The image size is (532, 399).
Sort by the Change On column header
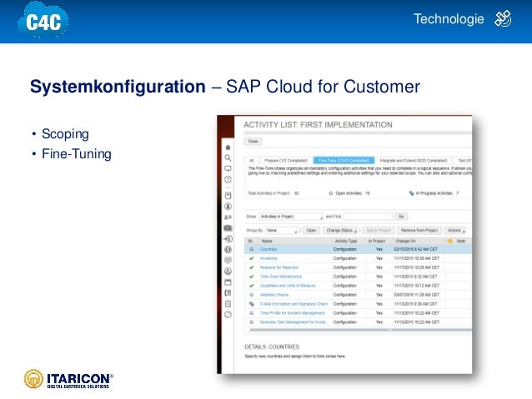[419, 241]
